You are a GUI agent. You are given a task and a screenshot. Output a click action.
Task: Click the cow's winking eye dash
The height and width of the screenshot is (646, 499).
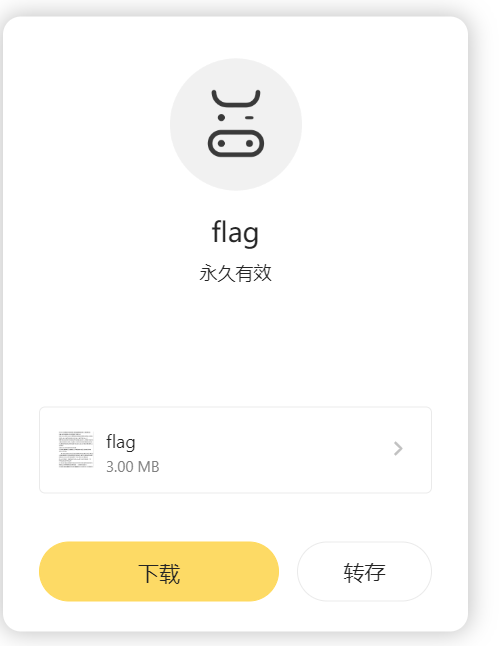tap(249, 118)
